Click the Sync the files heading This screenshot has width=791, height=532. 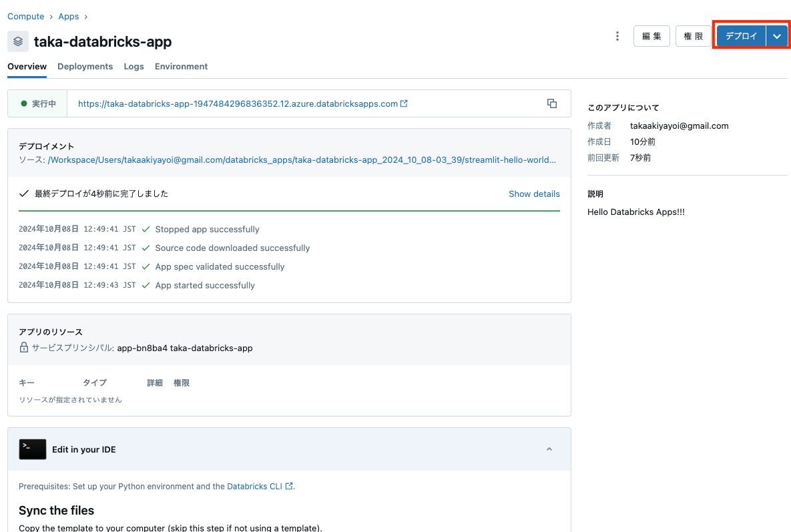point(57,511)
